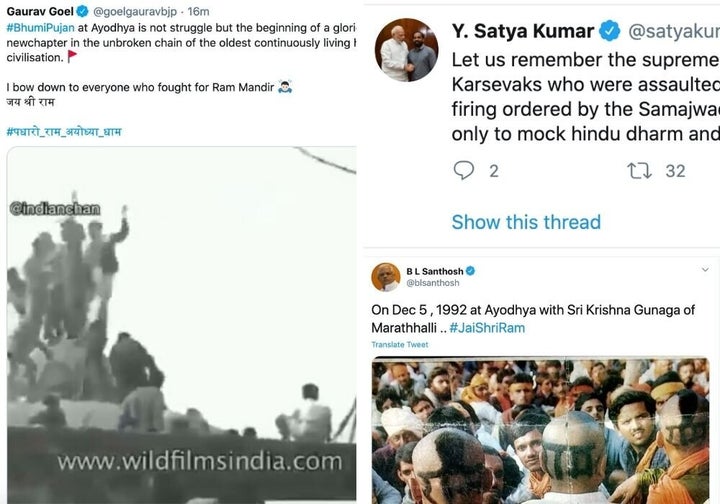The image size is (720, 504).
Task: Open the Ayodhya crowd photo
Action: 540,430
